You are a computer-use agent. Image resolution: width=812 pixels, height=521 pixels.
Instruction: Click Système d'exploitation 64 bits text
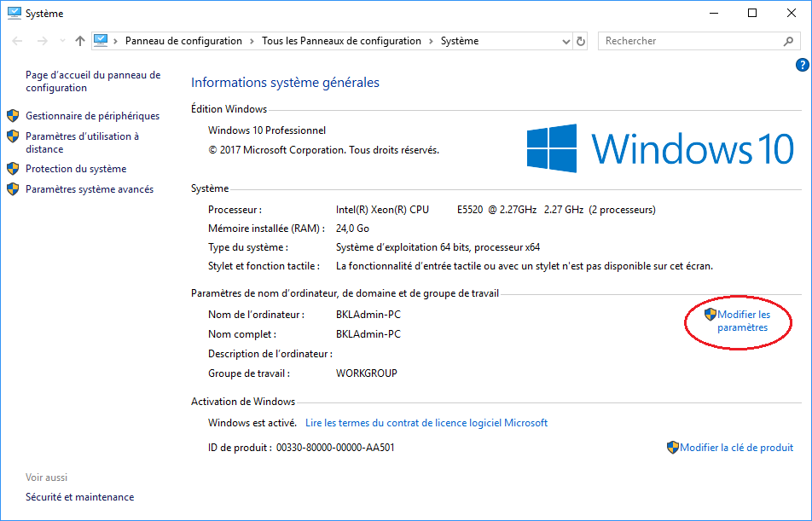[x=438, y=247]
